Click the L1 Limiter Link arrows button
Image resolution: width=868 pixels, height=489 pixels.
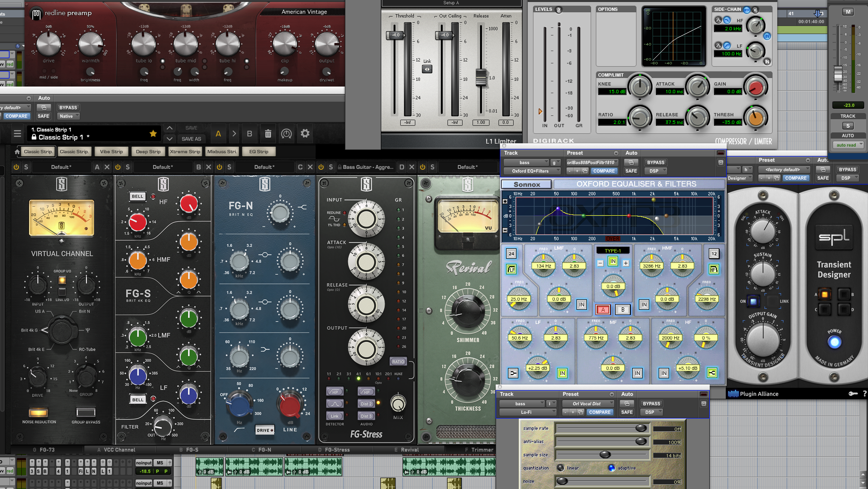[x=427, y=69]
